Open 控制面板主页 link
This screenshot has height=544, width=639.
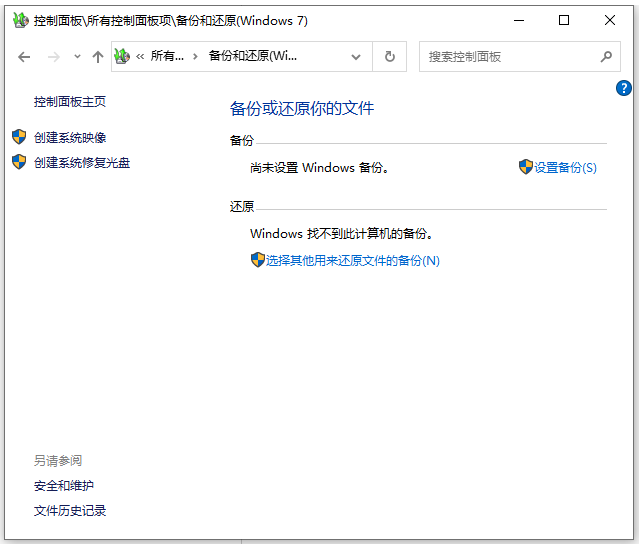70,101
